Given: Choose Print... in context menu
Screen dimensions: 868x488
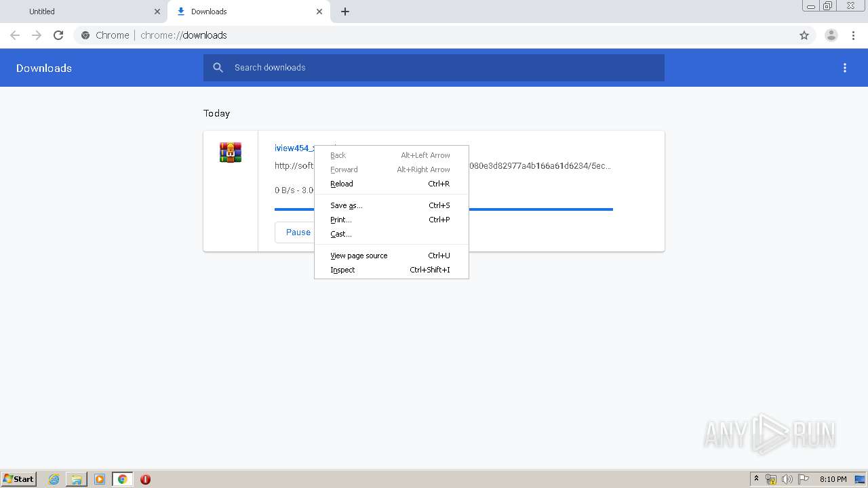Looking at the screenshot, I should (x=391, y=220).
